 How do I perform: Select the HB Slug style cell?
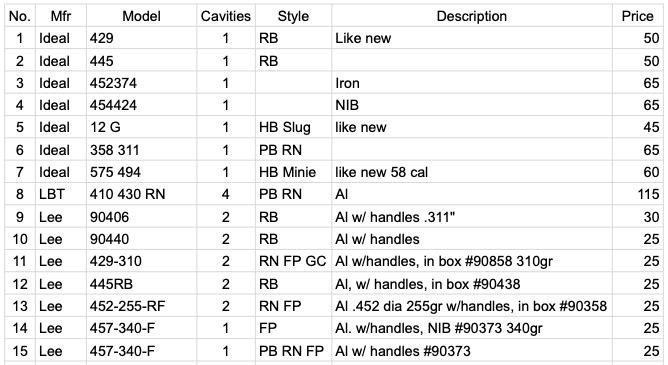[x=294, y=127]
